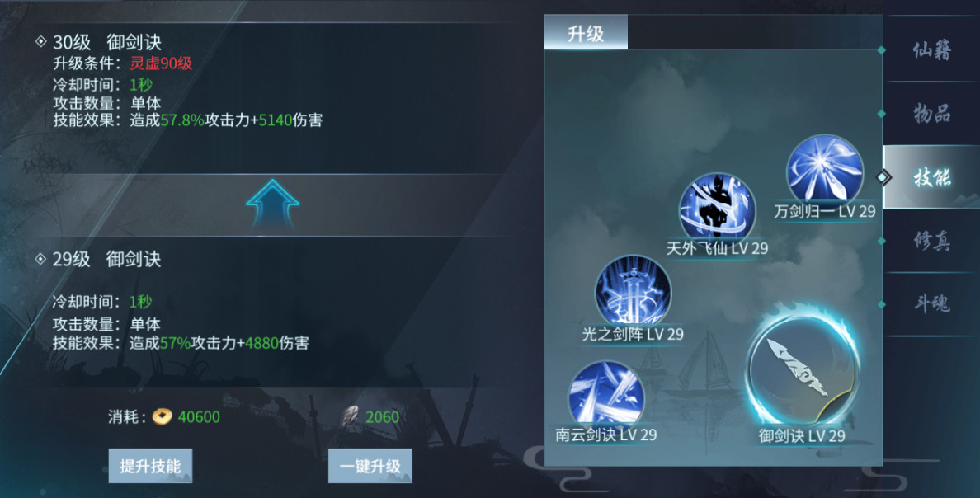Click the 一键升级 button
Viewport: 980px width, 498px height.
(x=370, y=466)
